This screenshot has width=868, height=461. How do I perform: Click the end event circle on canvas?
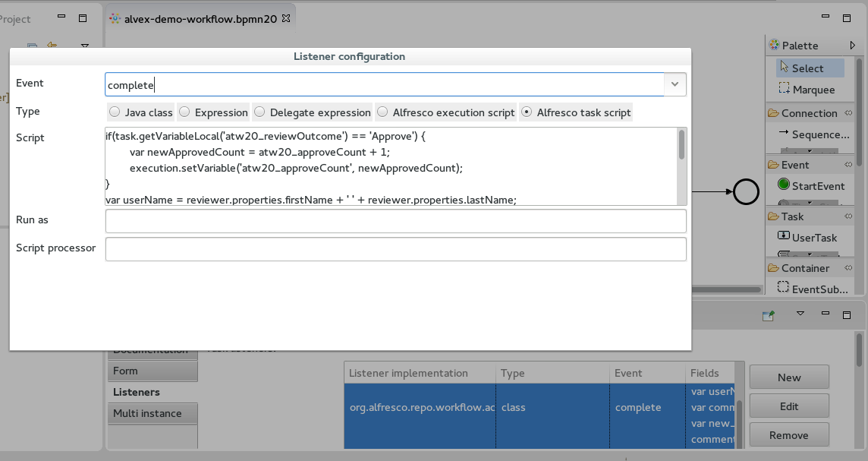(x=746, y=192)
